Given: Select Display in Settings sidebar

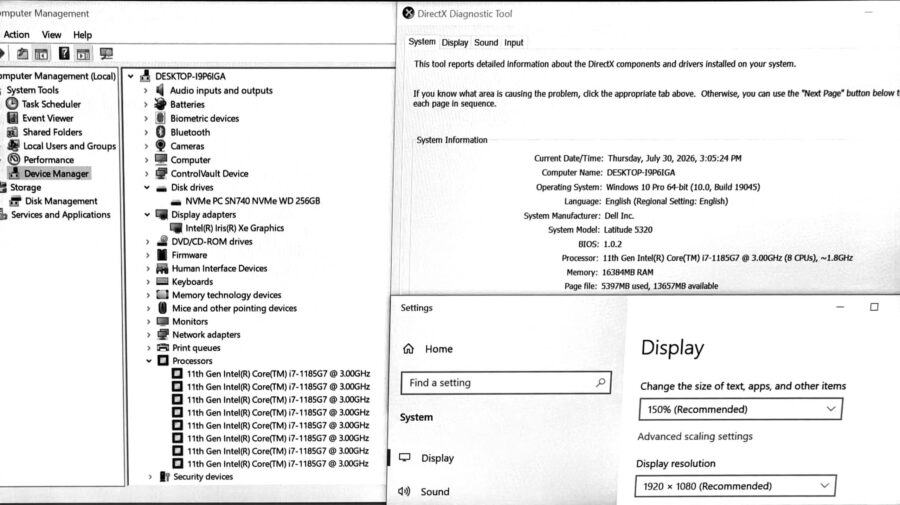Looking at the screenshot, I should 437,458.
